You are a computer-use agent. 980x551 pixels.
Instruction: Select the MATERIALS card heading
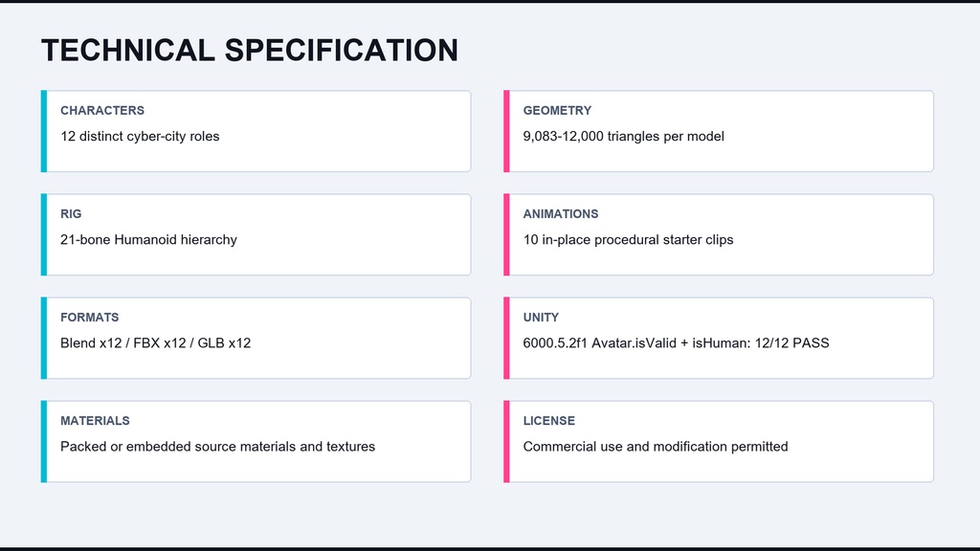pos(95,421)
